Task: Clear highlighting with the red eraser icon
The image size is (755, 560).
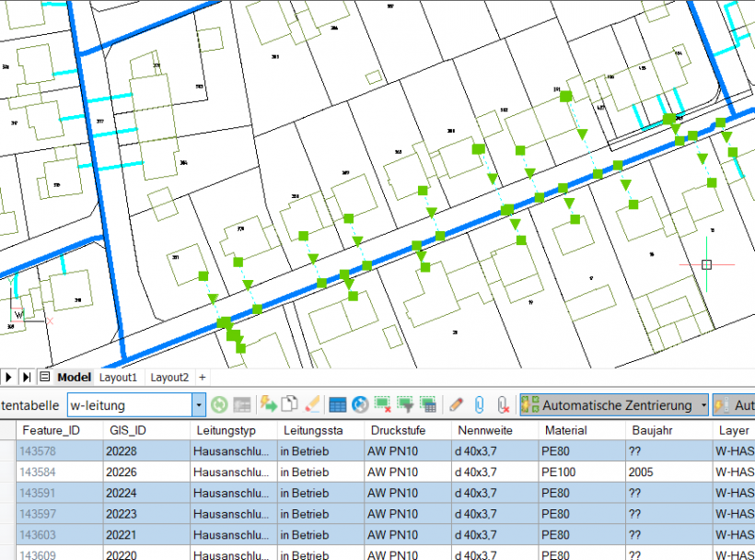Action: pyautogui.click(x=311, y=404)
